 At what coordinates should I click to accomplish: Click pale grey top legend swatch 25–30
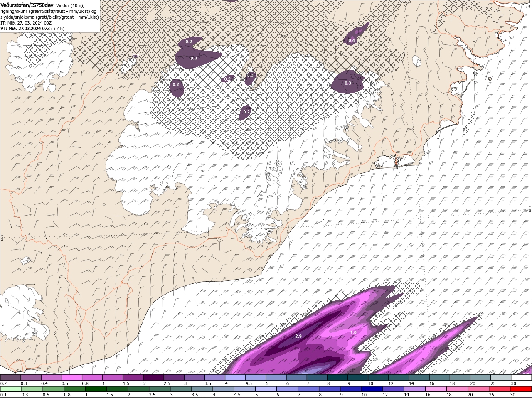pos(500,378)
